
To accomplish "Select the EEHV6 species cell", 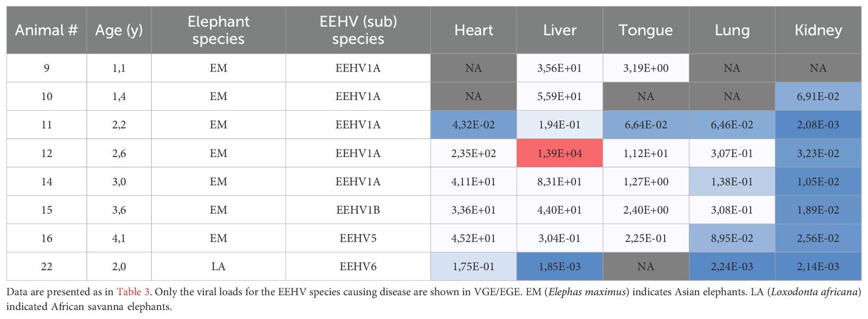I will pyautogui.click(x=358, y=266).
